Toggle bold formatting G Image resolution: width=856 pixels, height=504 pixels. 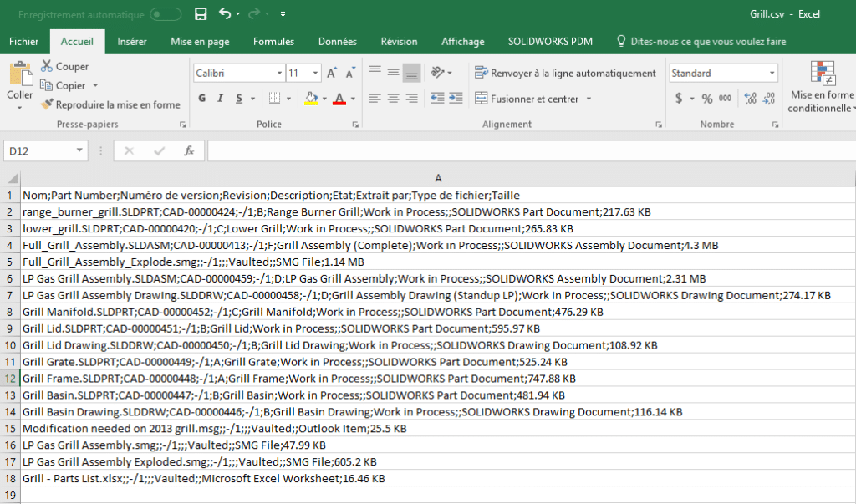(202, 99)
